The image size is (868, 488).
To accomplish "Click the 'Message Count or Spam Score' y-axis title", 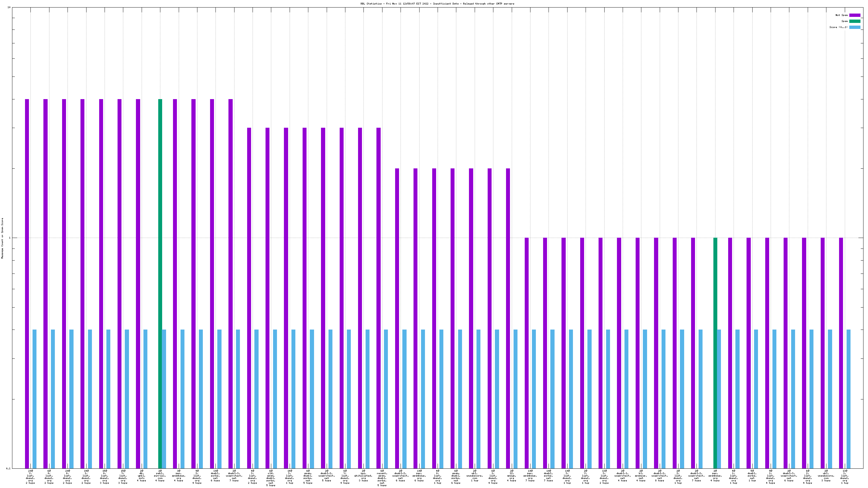I will [2, 238].
